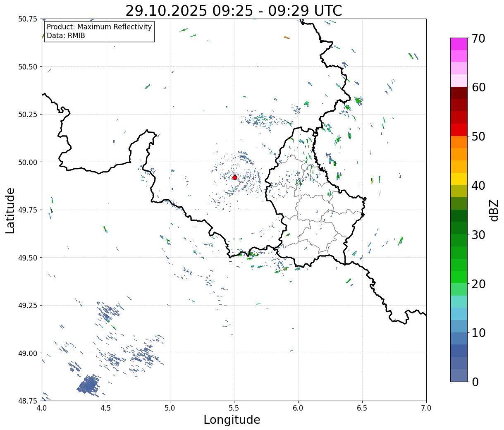Click the bright green swatch just above 20

459,277
